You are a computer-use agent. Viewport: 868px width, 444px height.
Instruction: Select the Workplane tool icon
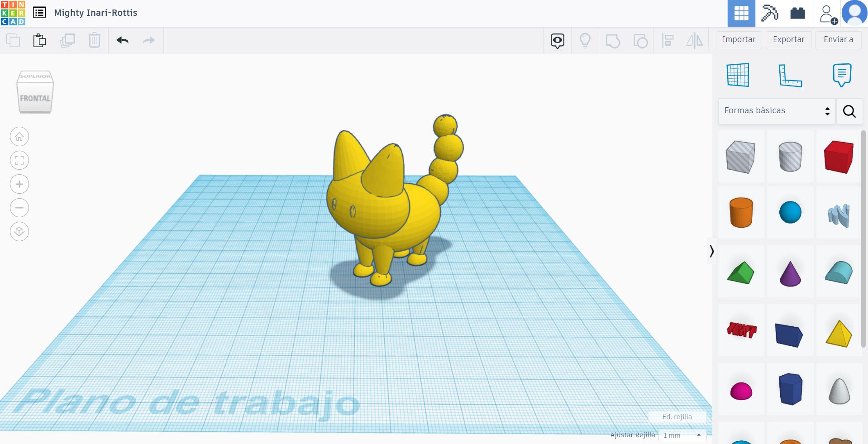738,75
